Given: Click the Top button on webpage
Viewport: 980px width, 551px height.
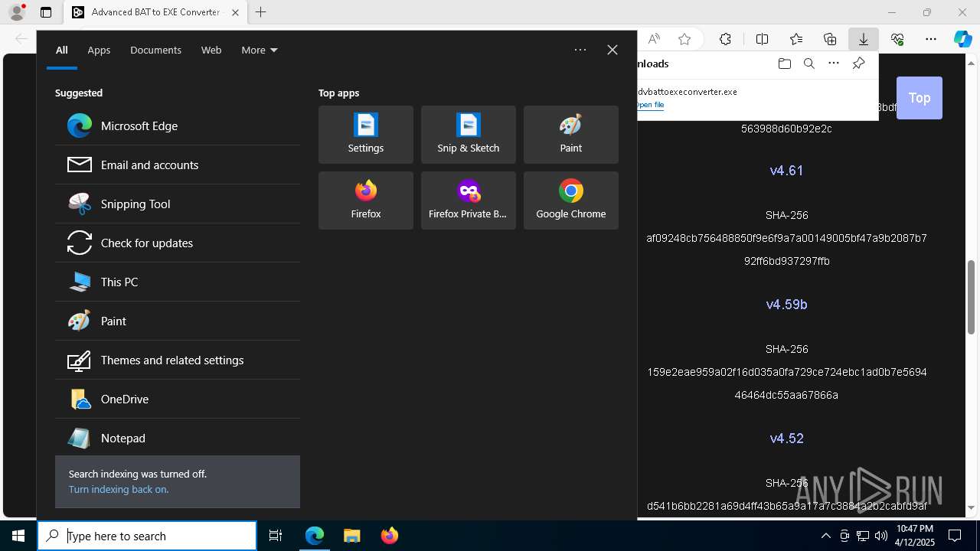Looking at the screenshot, I should 920,98.
